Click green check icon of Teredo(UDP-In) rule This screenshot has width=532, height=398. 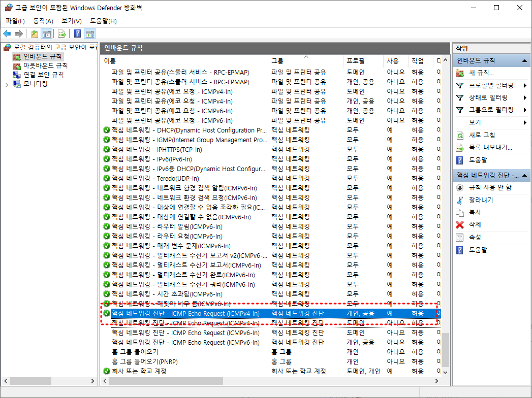coord(107,178)
